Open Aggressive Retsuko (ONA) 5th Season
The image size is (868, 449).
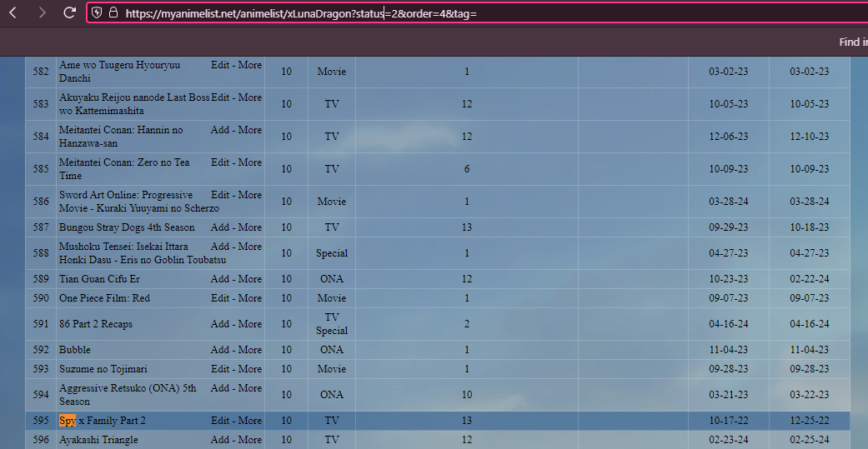click(x=128, y=395)
